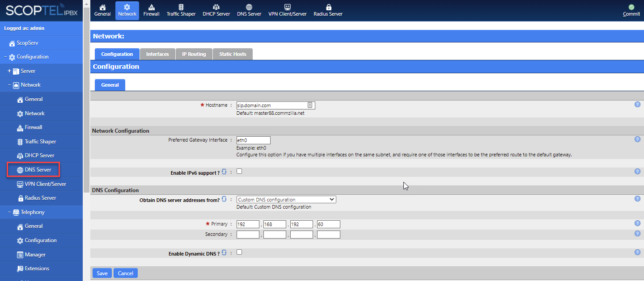The image size is (644, 281).
Task: Select the General sub-tab
Action: (x=110, y=85)
